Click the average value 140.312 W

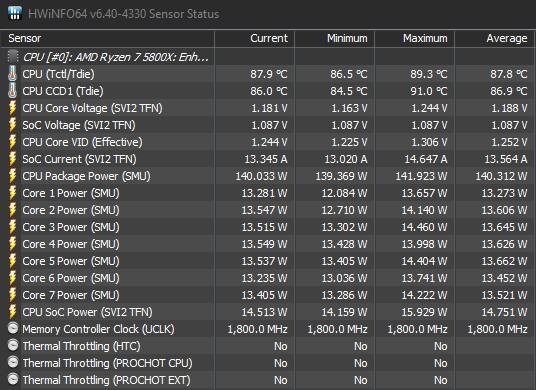(501, 176)
